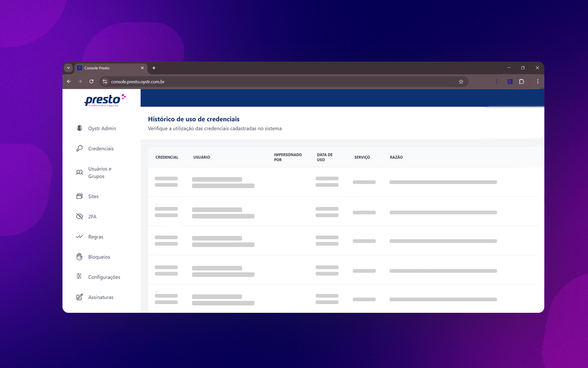Go to Usuários e Grupos
Screen dimensions: 588x368
100,172
